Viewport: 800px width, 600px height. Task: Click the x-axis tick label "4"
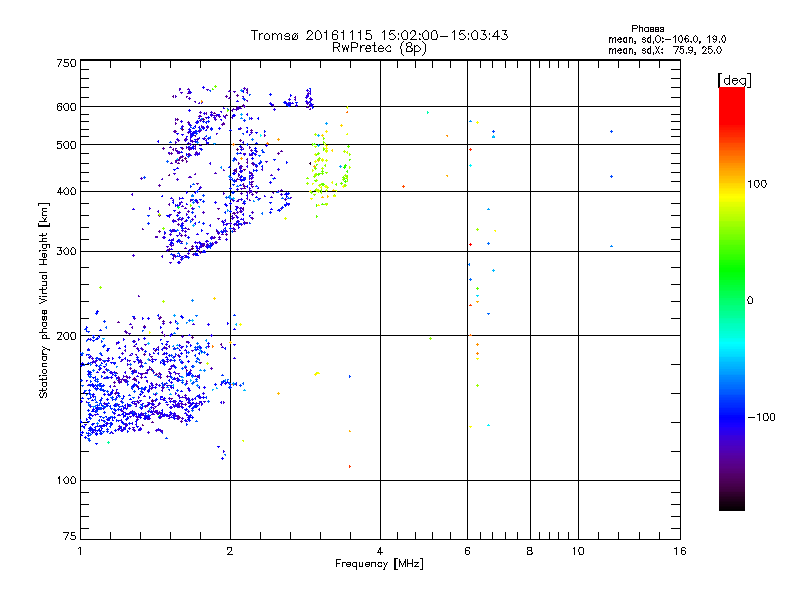(x=380, y=551)
